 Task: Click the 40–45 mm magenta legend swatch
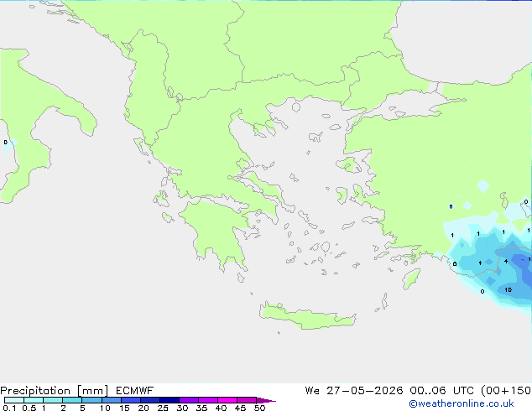(x=227, y=400)
